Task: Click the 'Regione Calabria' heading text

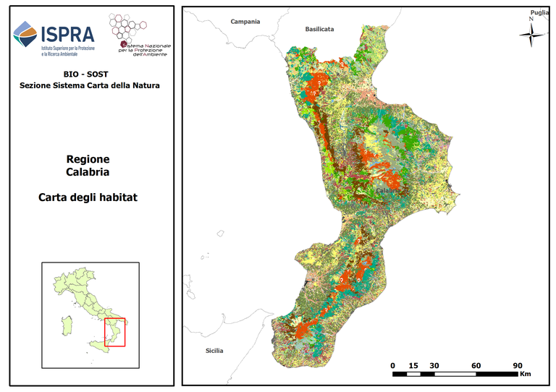Action: [x=88, y=166]
